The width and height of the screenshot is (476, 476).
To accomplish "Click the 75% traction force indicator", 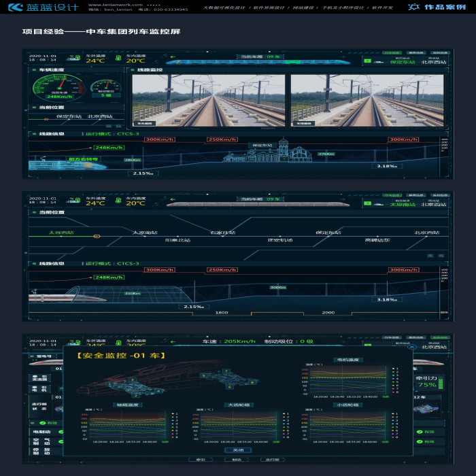I will 427,385.
